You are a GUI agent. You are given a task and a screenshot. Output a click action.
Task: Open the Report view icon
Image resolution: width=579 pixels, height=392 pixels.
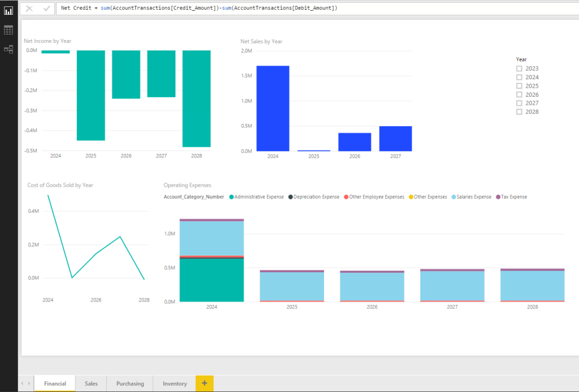(8, 11)
